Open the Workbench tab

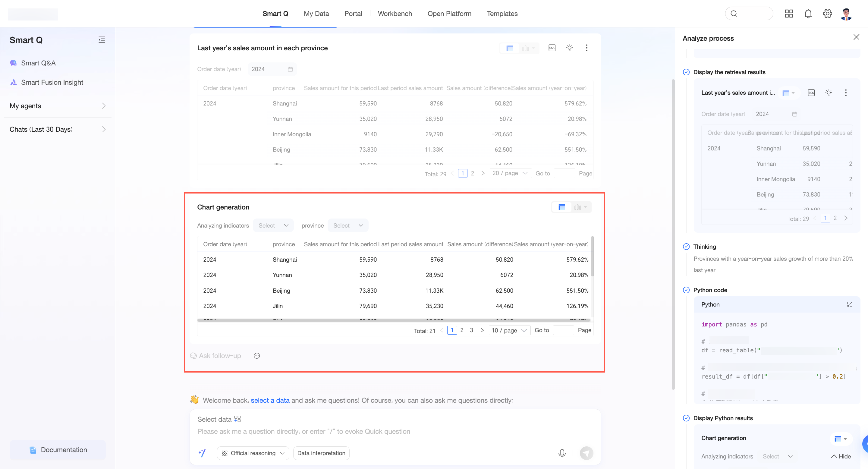(395, 14)
